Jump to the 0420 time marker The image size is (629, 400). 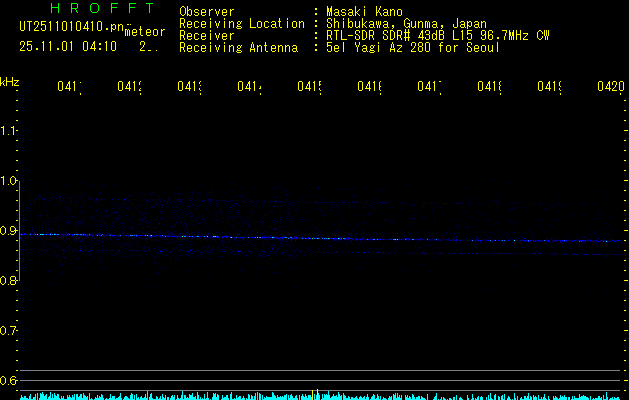point(610,88)
